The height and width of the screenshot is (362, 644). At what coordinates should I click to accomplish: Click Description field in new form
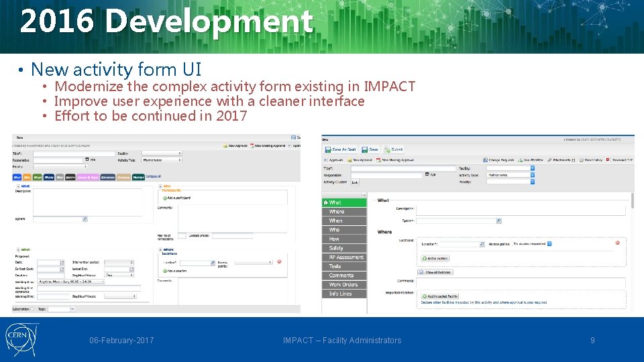click(521, 210)
